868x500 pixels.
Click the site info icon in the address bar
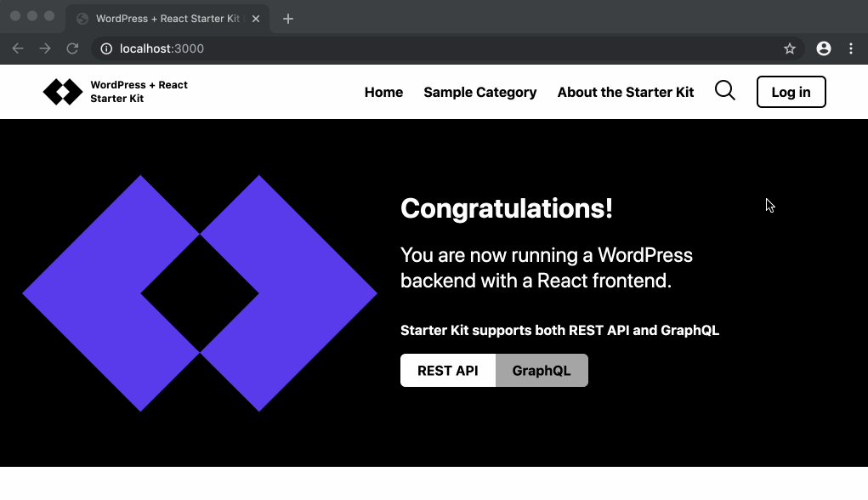pyautogui.click(x=105, y=48)
